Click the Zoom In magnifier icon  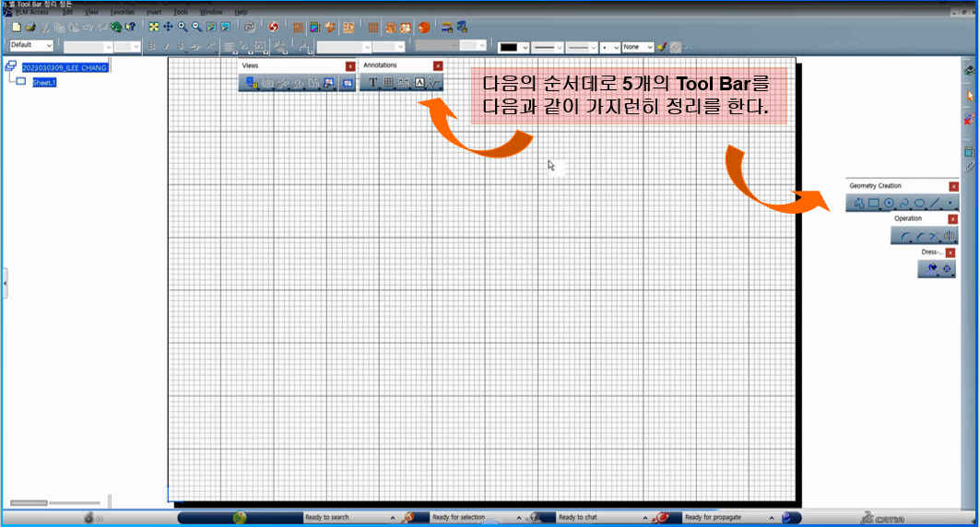(x=183, y=27)
